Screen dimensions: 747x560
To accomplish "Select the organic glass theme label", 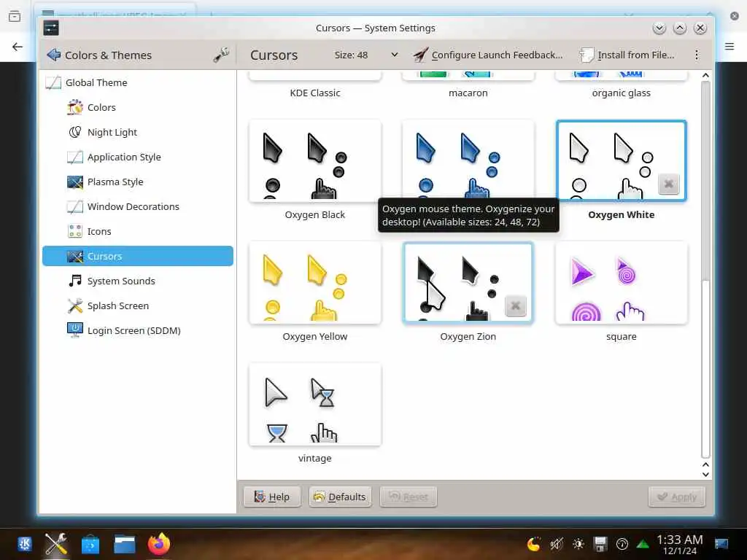I will (x=622, y=93).
